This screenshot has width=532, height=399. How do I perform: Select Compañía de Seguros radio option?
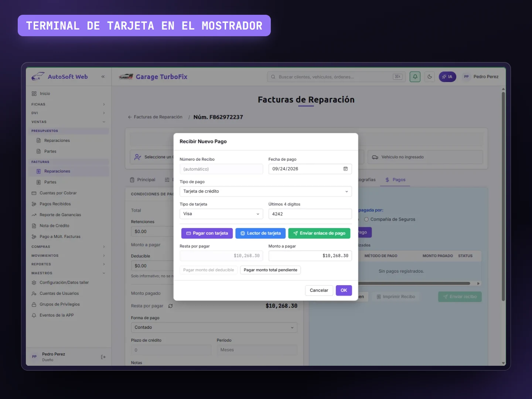click(x=366, y=219)
